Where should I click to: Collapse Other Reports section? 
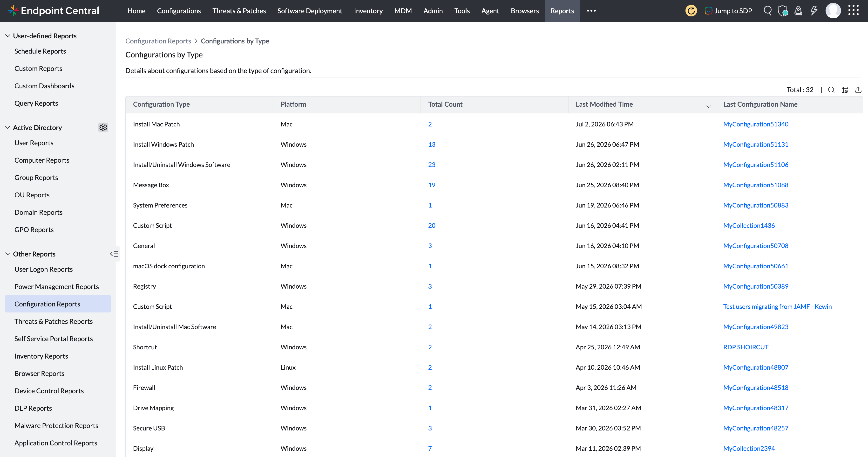[x=7, y=254]
